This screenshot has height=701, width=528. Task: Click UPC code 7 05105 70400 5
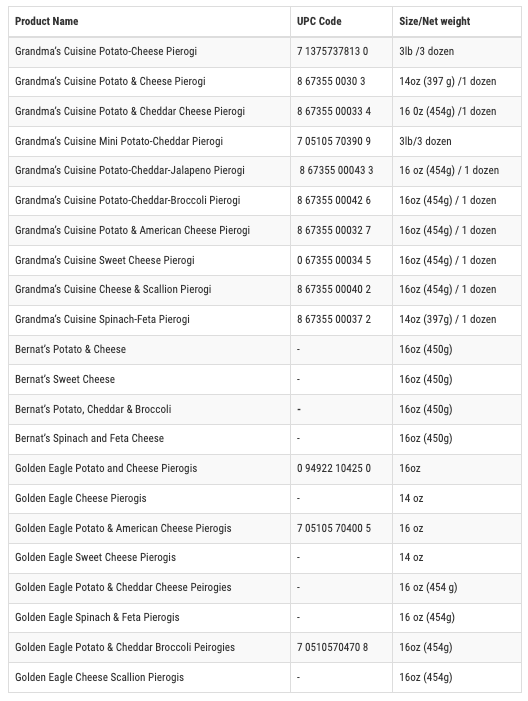pyautogui.click(x=334, y=528)
